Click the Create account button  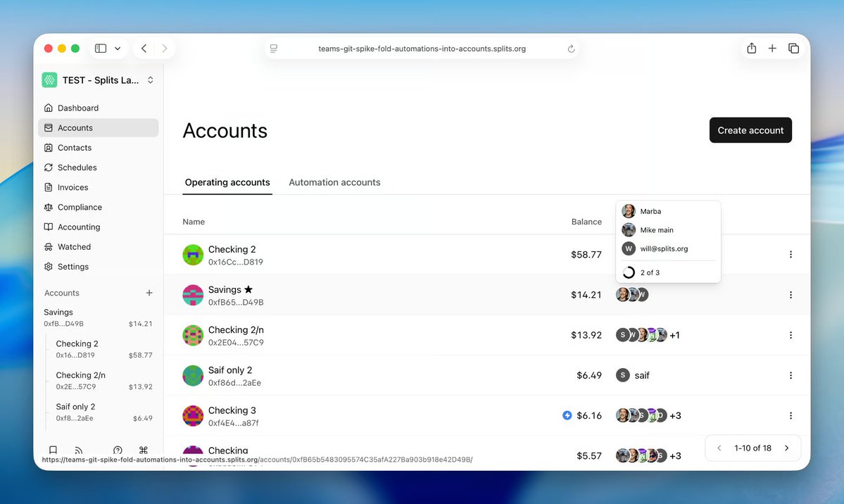click(x=750, y=130)
